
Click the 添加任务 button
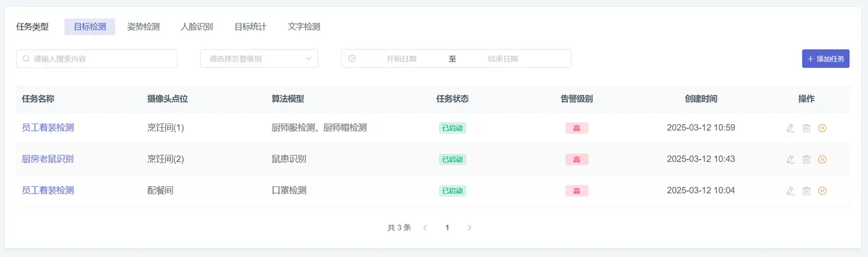point(825,58)
